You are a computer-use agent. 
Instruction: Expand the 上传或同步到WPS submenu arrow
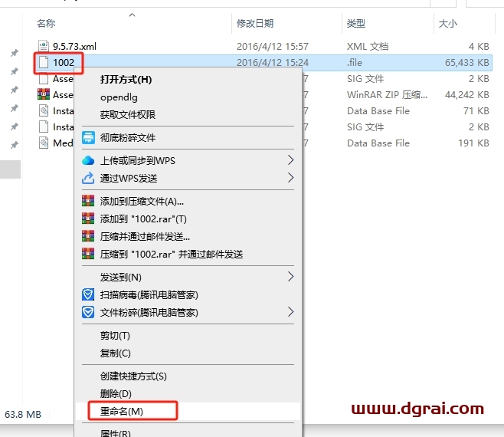point(290,160)
